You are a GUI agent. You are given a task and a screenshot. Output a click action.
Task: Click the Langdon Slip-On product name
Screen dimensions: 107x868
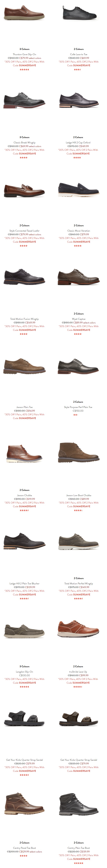coord(24,672)
